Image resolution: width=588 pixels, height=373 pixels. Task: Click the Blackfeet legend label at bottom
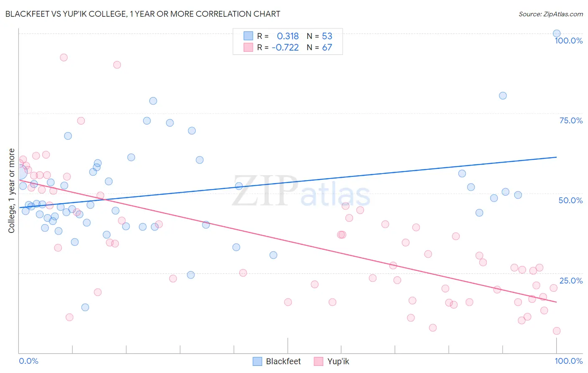tap(283, 361)
